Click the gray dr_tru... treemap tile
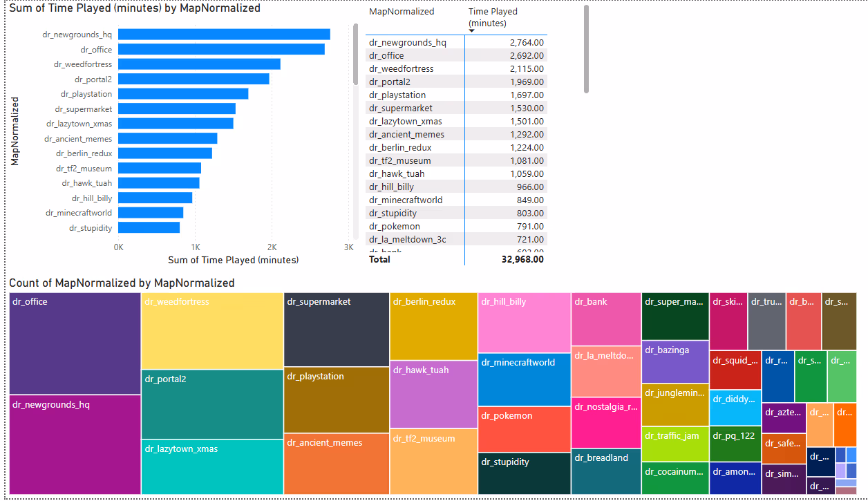The height and width of the screenshot is (501, 868). (766, 321)
